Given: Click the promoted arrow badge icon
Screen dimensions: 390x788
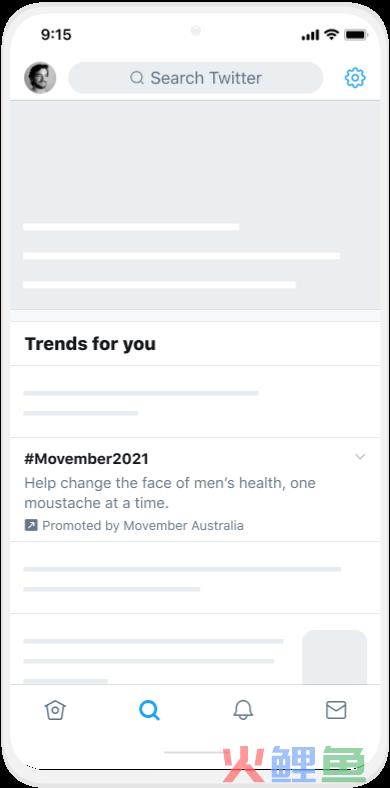Looking at the screenshot, I should (x=31, y=525).
